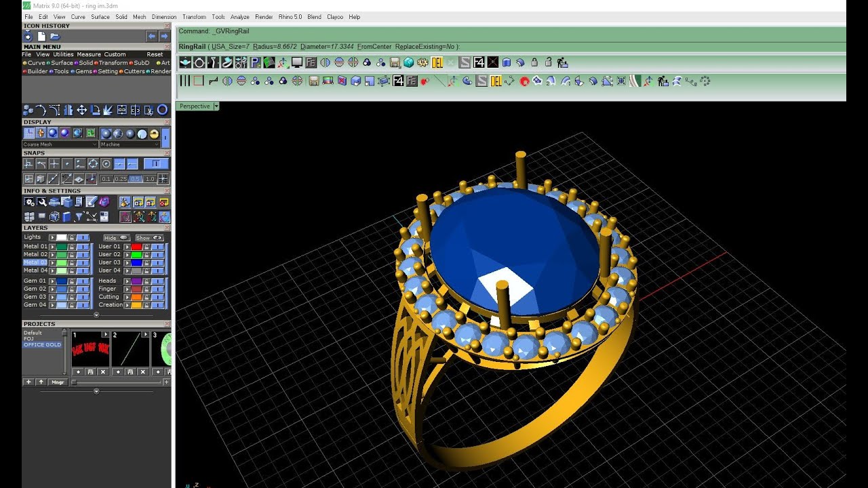Screen dimensions: 868x488
Task: Click the red circle icon in second toolbar
Action: click(524, 81)
